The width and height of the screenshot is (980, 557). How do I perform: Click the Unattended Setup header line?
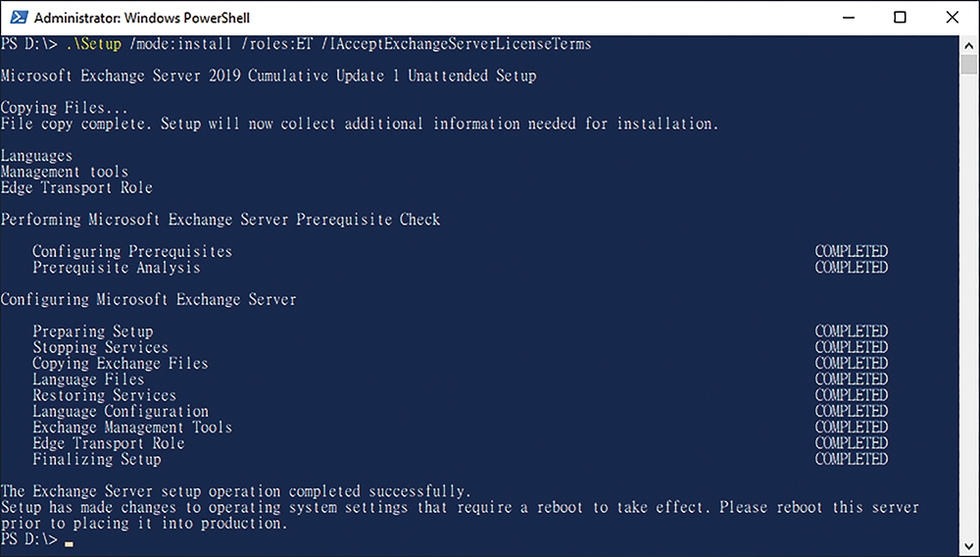pos(269,76)
